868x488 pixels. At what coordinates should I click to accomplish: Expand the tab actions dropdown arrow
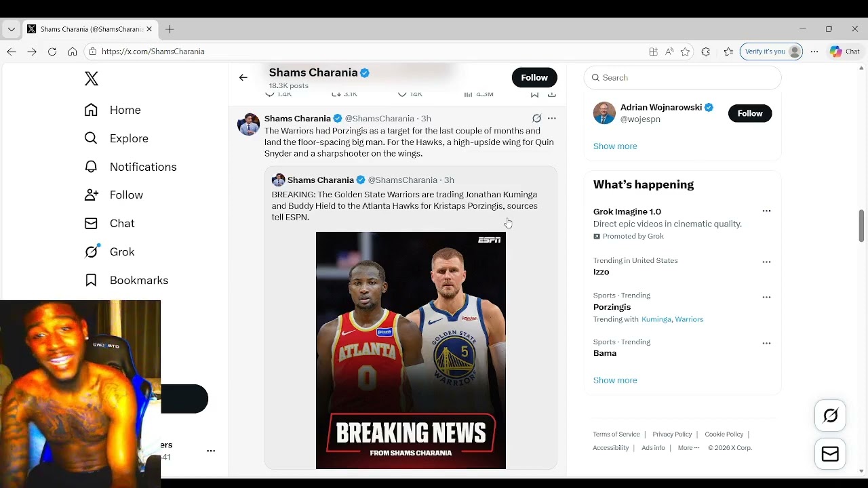pyautogui.click(x=11, y=29)
